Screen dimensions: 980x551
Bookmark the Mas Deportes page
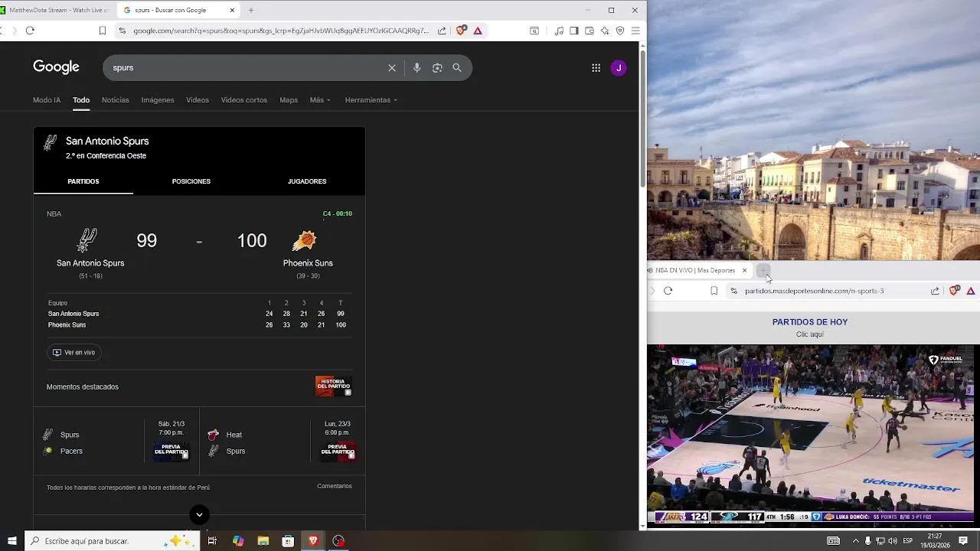(714, 291)
